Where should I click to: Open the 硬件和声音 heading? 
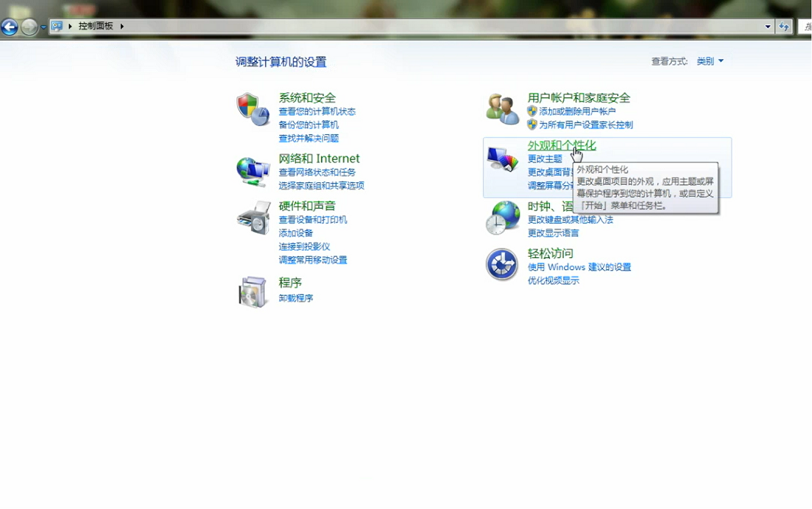[307, 206]
